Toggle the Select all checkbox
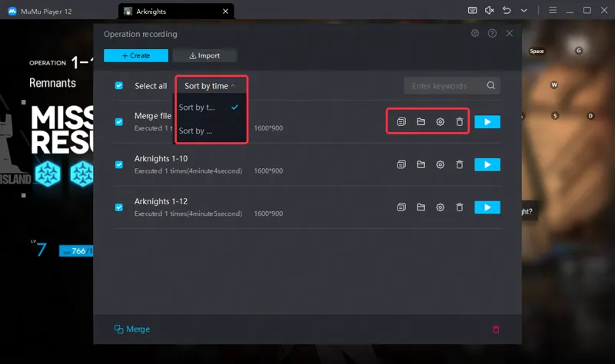Screen dimensions: 615x364 [x=119, y=86]
